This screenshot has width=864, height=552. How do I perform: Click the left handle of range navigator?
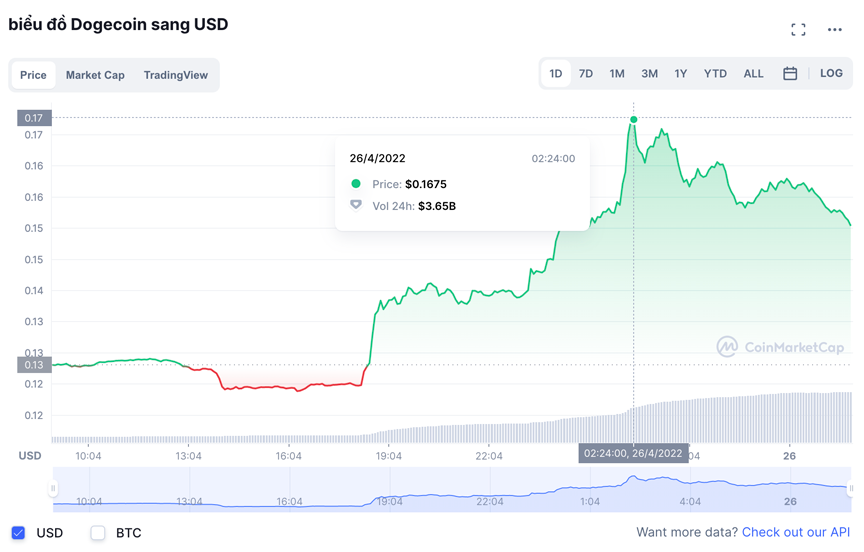(53, 488)
